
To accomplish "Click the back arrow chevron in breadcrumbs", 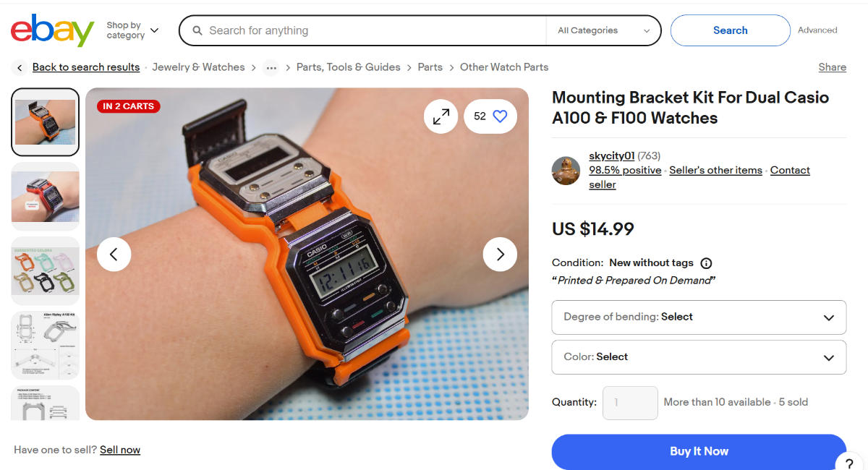I will tap(20, 67).
